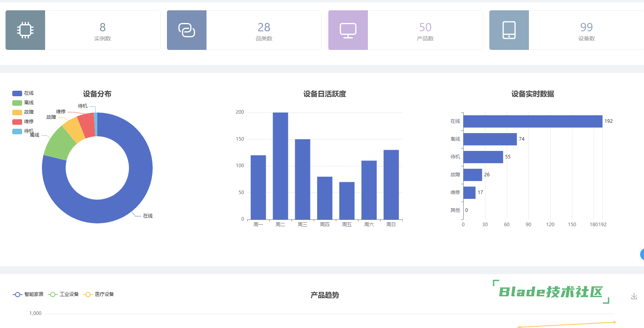Click the 产品趋势 chart title
This screenshot has height=328, width=644.
pos(325,295)
